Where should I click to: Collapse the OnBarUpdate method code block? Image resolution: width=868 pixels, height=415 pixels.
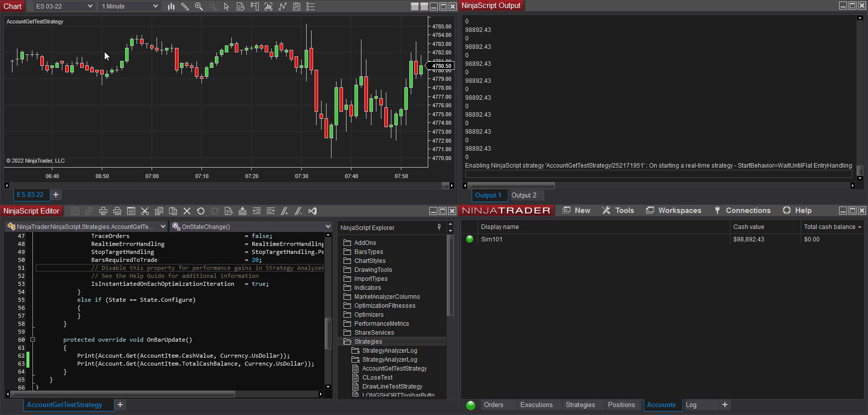pos(32,340)
